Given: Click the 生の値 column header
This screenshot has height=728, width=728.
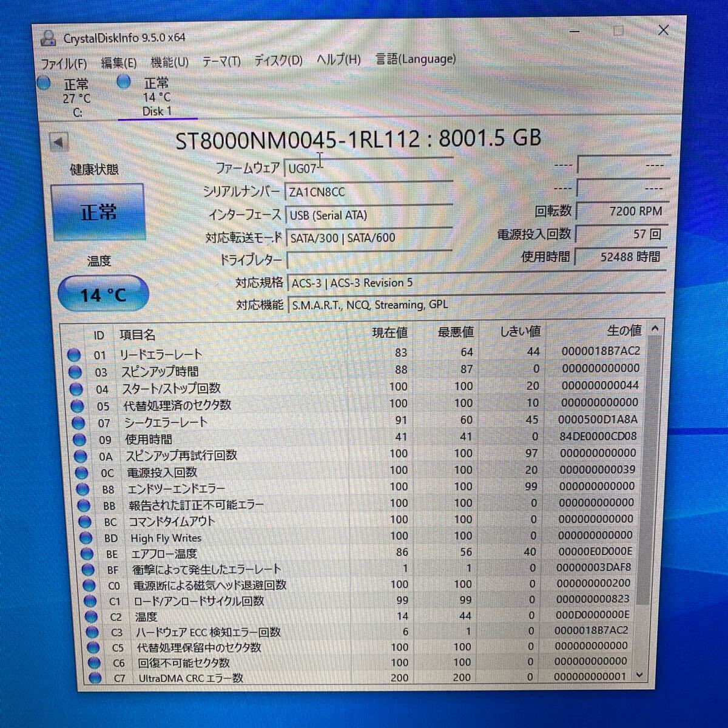Looking at the screenshot, I should tap(624, 331).
